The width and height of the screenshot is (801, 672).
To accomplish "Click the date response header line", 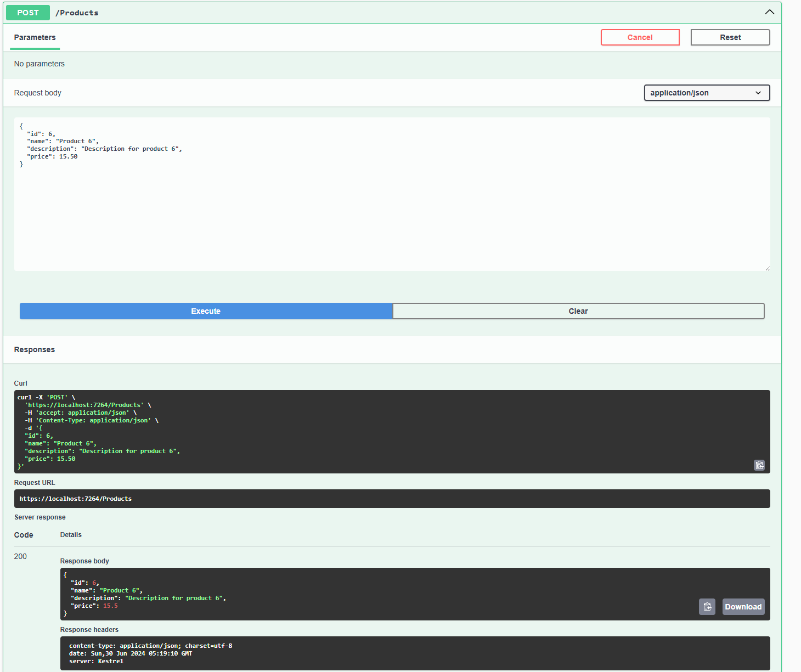I will [131, 653].
